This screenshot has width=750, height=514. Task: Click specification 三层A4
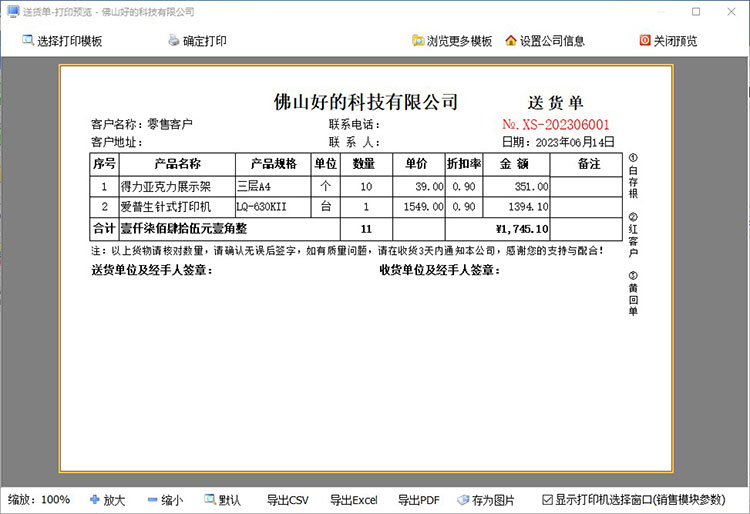tap(254, 186)
